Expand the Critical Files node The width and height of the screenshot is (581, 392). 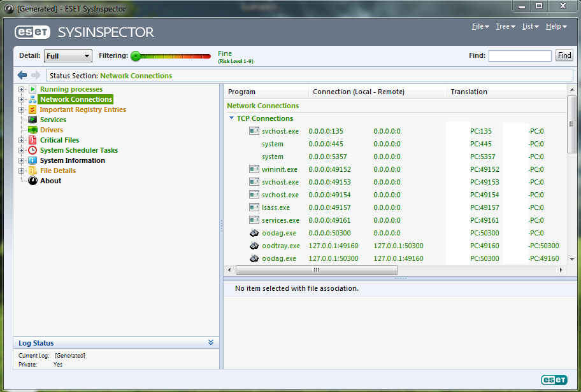pyautogui.click(x=21, y=140)
